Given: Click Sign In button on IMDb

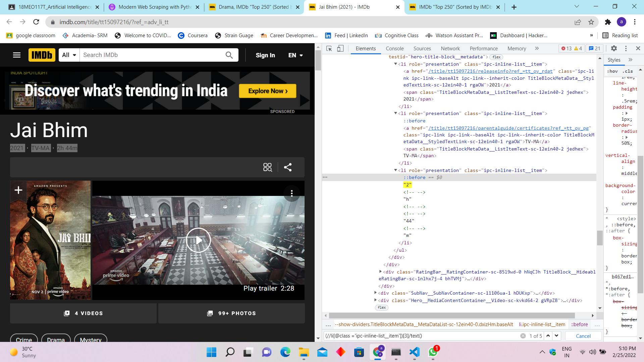Looking at the screenshot, I should click(265, 55).
